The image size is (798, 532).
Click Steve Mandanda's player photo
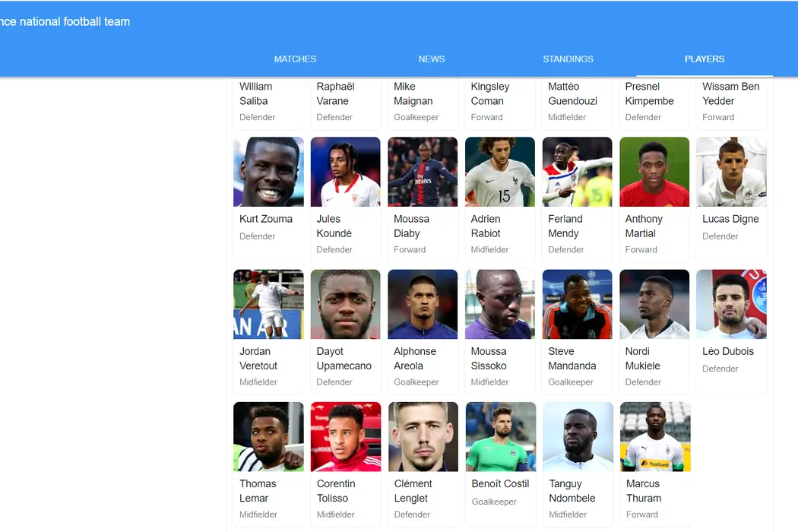coord(577,304)
